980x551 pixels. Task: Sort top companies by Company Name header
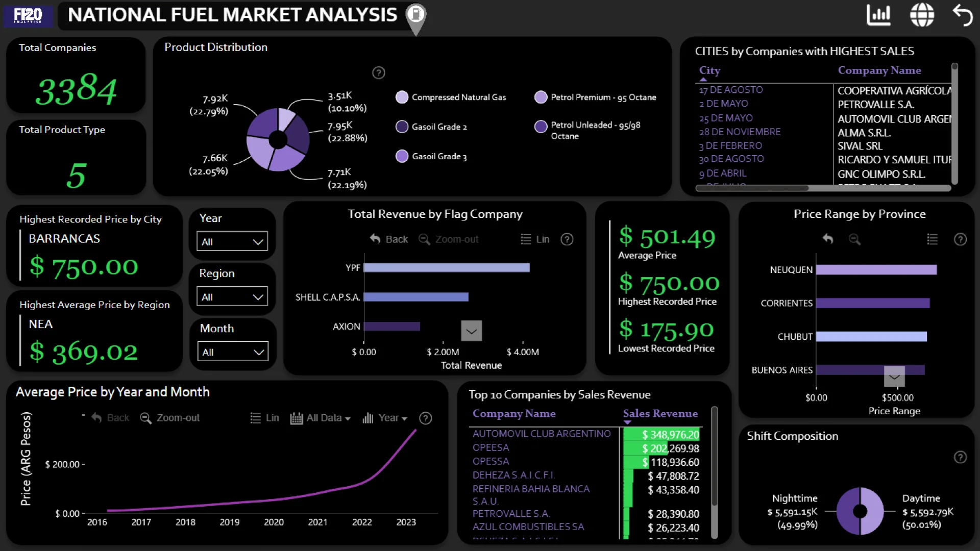pyautogui.click(x=514, y=413)
